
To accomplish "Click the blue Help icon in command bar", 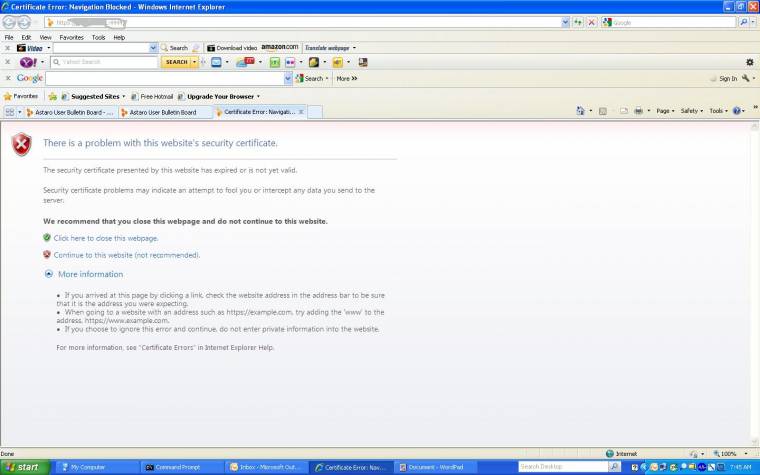I will coord(738,111).
